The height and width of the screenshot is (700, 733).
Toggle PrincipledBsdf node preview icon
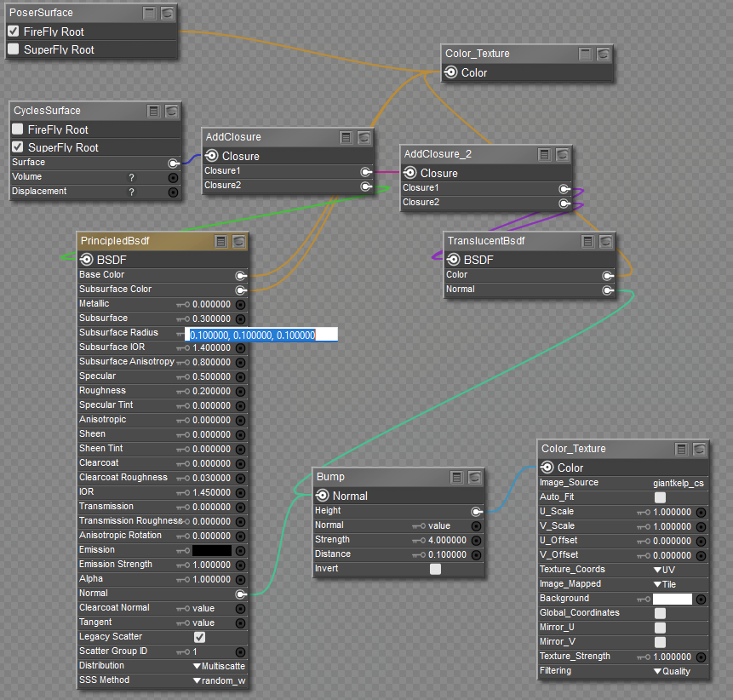[239, 241]
